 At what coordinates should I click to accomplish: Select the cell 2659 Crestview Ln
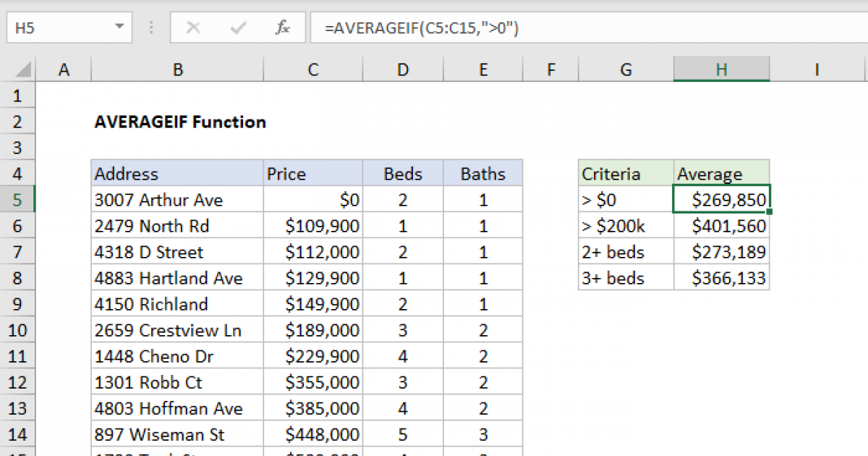coord(177,330)
